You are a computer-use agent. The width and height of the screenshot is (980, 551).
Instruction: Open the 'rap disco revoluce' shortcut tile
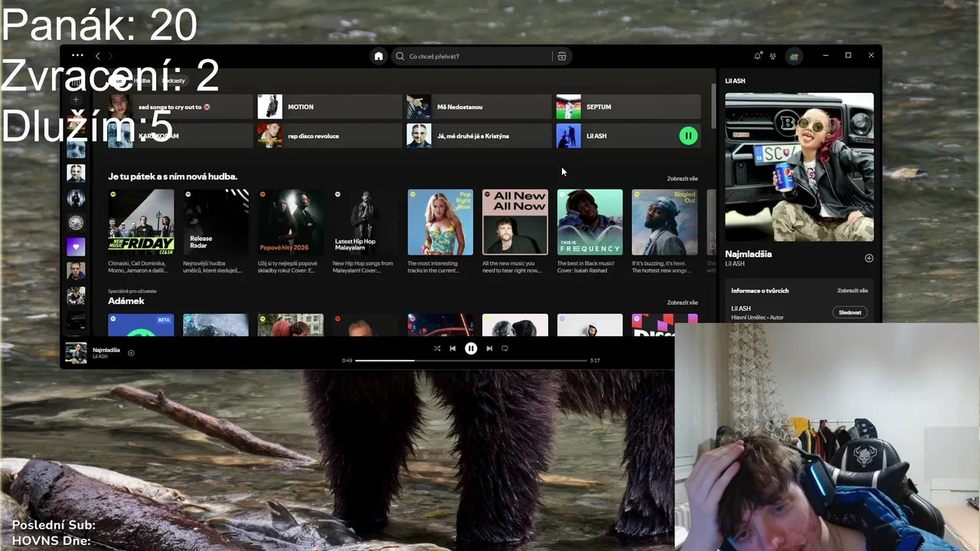[x=329, y=135]
